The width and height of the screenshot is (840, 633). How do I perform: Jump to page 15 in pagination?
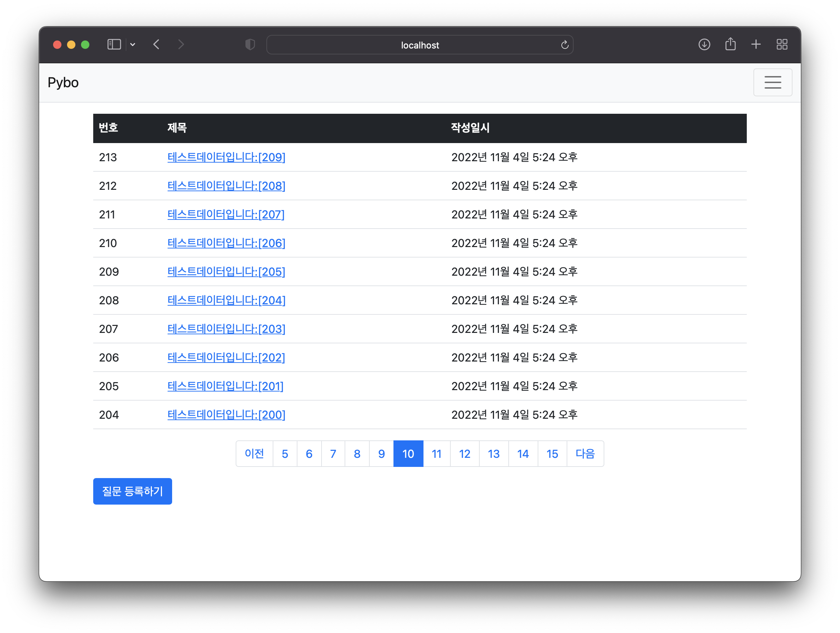coord(552,454)
